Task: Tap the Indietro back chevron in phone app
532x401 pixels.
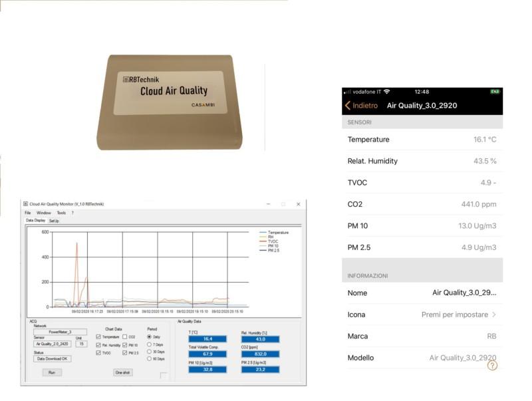Action: [x=347, y=106]
